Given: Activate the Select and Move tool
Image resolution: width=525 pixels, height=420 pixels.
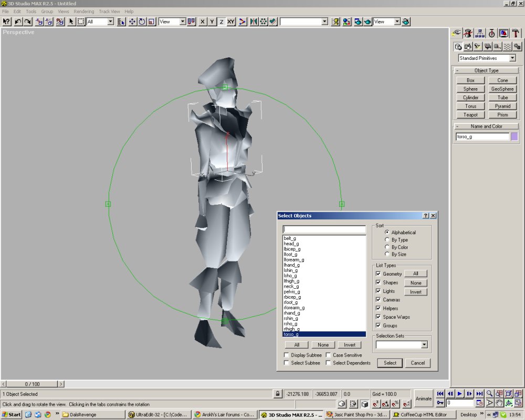Looking at the screenshot, I should click(x=132, y=22).
